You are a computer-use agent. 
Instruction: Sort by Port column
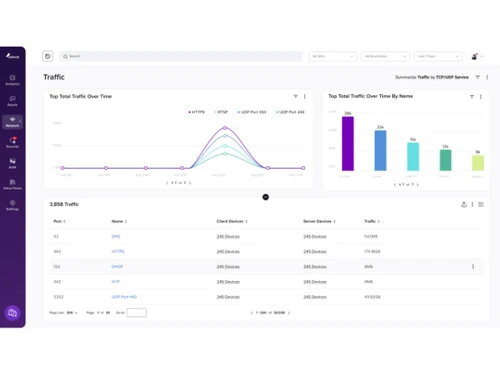pos(59,221)
